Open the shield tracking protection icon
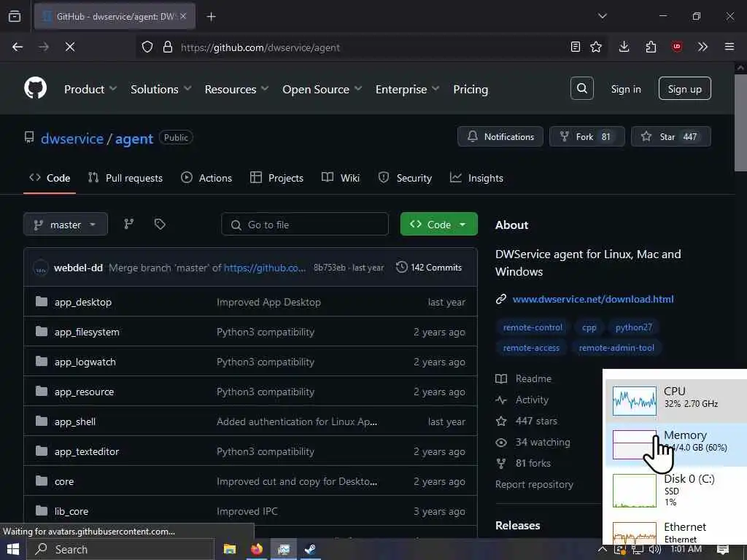The height and width of the screenshot is (560, 747). click(147, 47)
